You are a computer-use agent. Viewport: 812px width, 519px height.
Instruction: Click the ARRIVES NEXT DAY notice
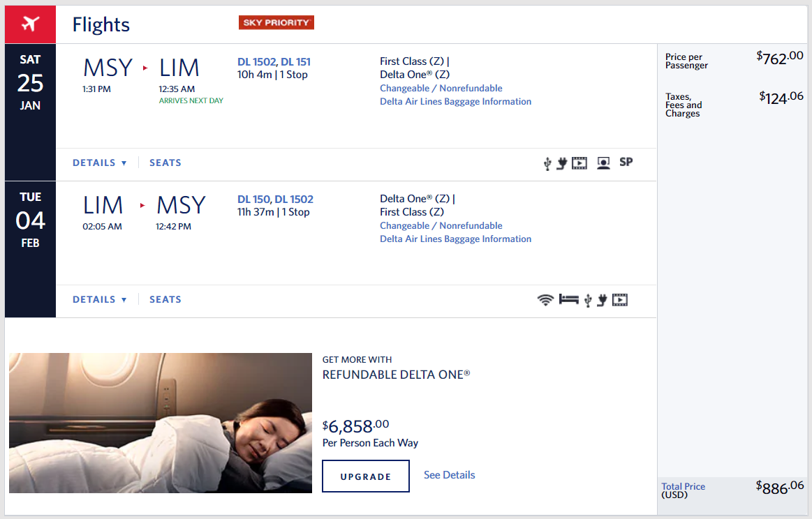(x=191, y=100)
